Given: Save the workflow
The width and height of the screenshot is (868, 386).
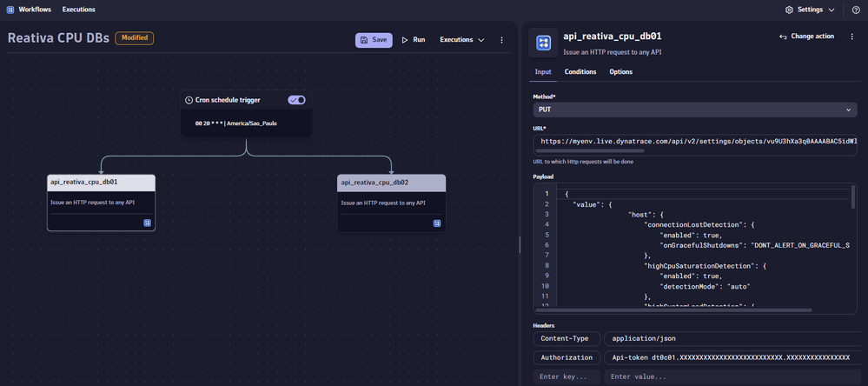Looking at the screenshot, I should click(374, 40).
